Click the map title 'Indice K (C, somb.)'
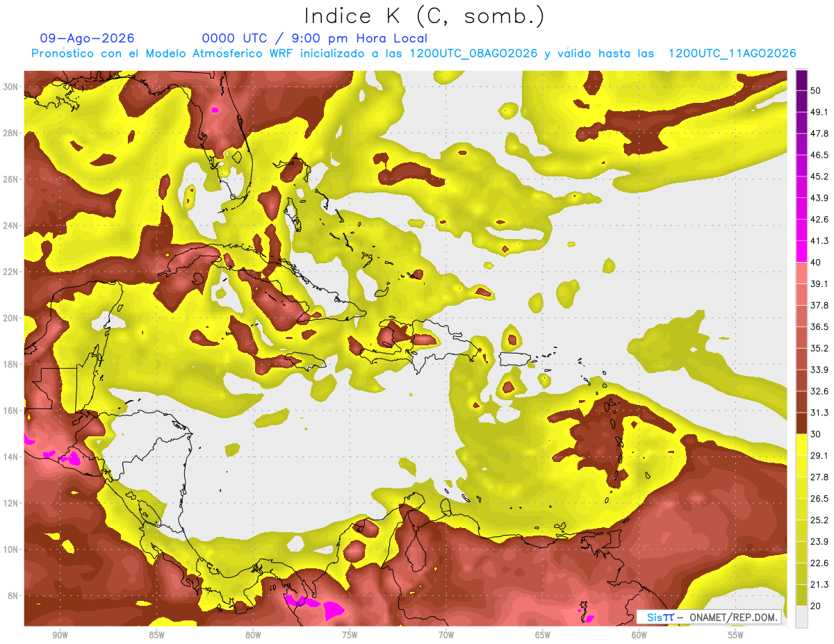 [424, 16]
